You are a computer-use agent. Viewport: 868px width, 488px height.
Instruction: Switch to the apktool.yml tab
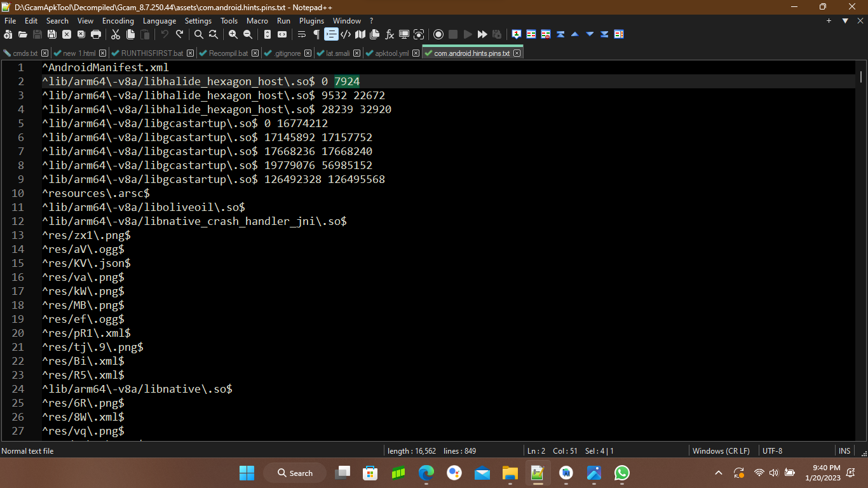click(x=392, y=53)
